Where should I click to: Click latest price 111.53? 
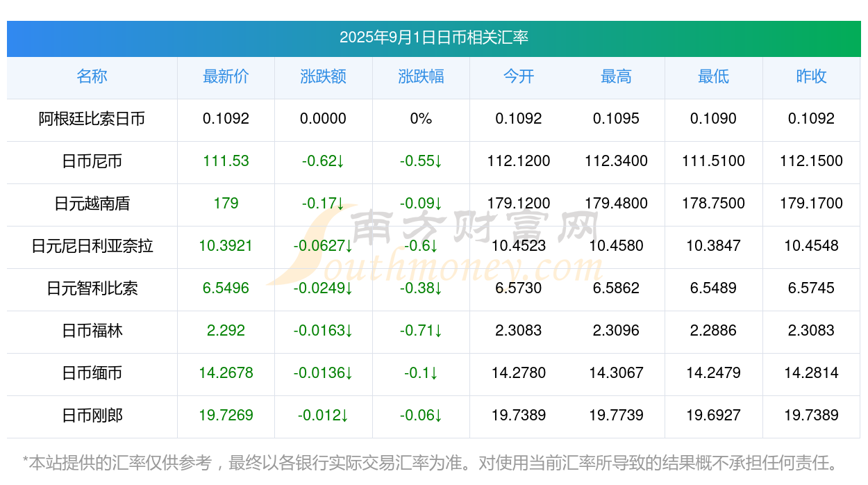(x=226, y=161)
